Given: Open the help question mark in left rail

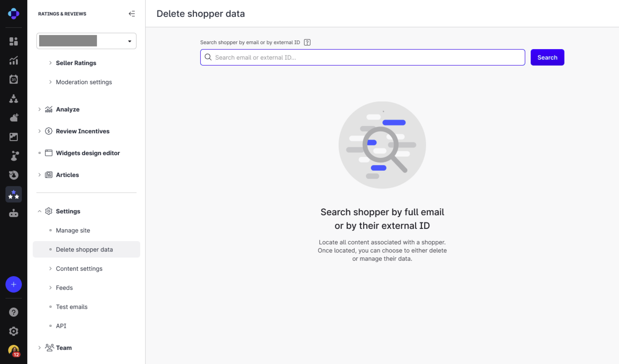Looking at the screenshot, I should (13, 312).
